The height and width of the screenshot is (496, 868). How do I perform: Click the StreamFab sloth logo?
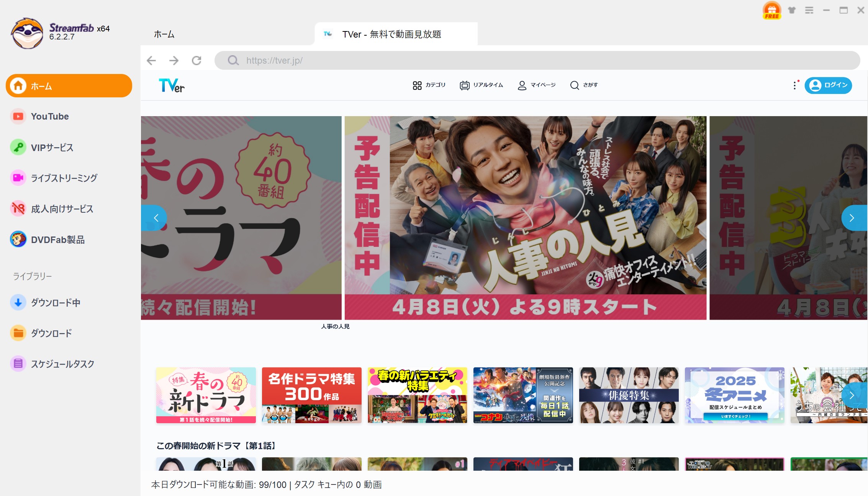27,33
